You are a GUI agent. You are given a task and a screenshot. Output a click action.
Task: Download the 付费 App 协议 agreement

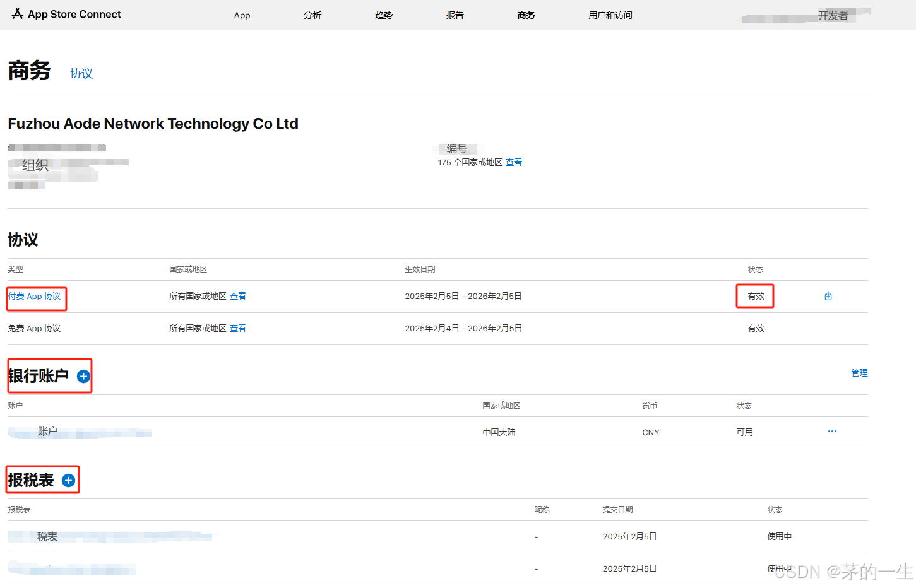(x=828, y=296)
